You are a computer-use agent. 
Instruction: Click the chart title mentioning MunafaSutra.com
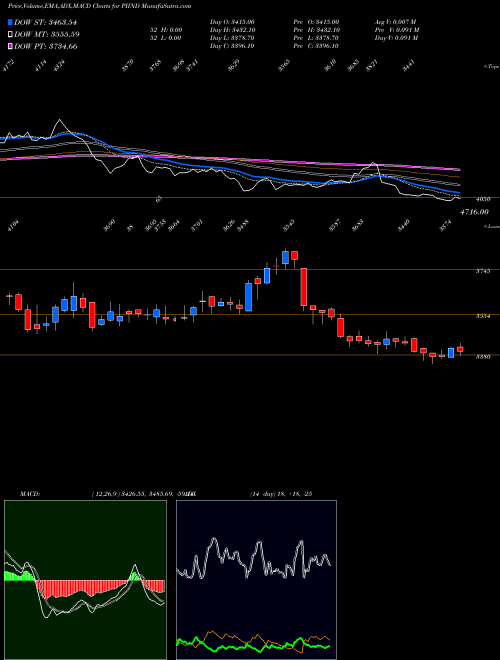click(99, 6)
